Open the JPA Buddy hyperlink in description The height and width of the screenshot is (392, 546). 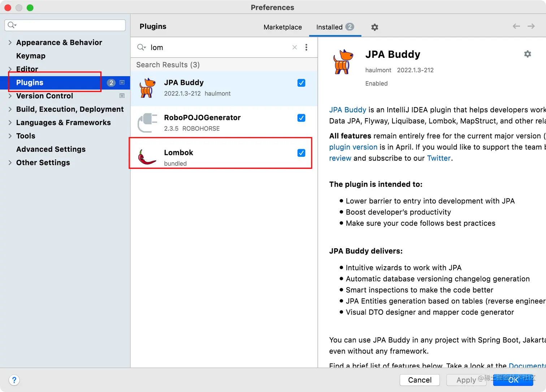pos(347,110)
